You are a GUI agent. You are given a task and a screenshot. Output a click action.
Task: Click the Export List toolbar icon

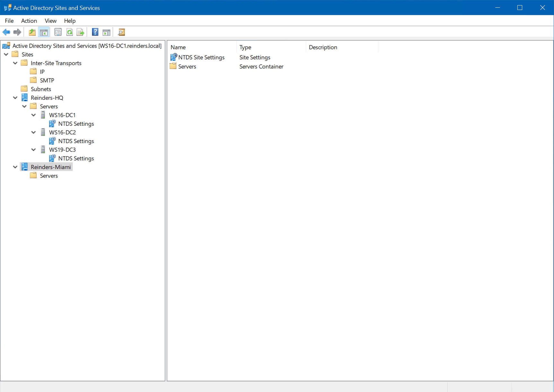click(x=80, y=32)
